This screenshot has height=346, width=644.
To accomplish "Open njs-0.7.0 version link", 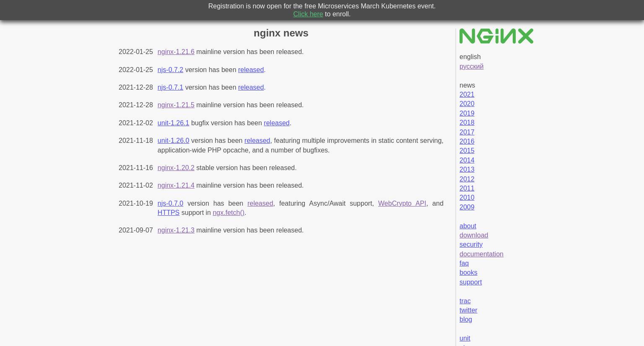I will (x=170, y=203).
